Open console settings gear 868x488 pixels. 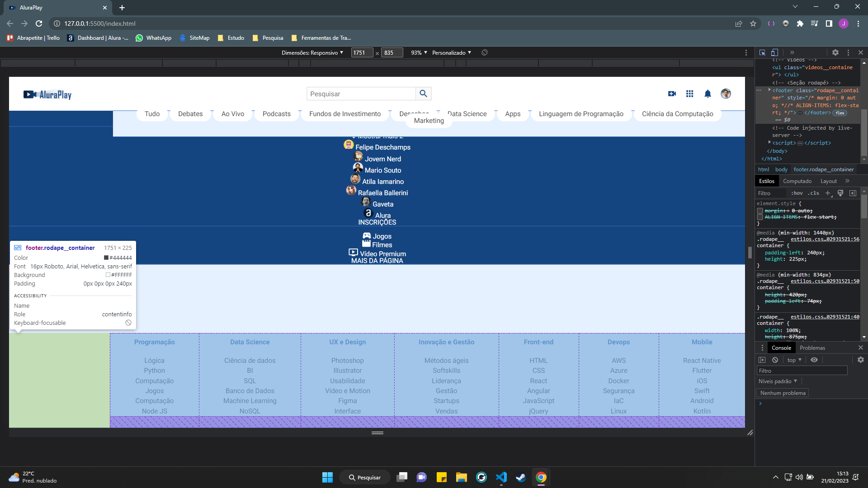(861, 360)
